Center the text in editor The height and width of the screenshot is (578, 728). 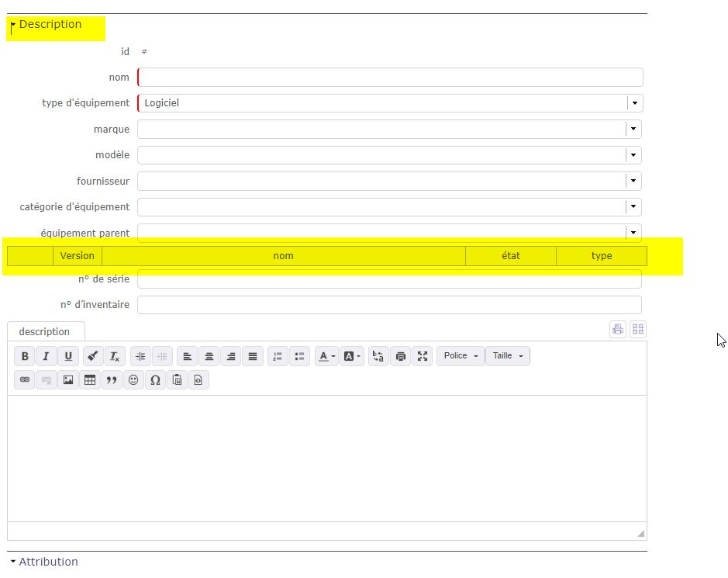pos(209,356)
